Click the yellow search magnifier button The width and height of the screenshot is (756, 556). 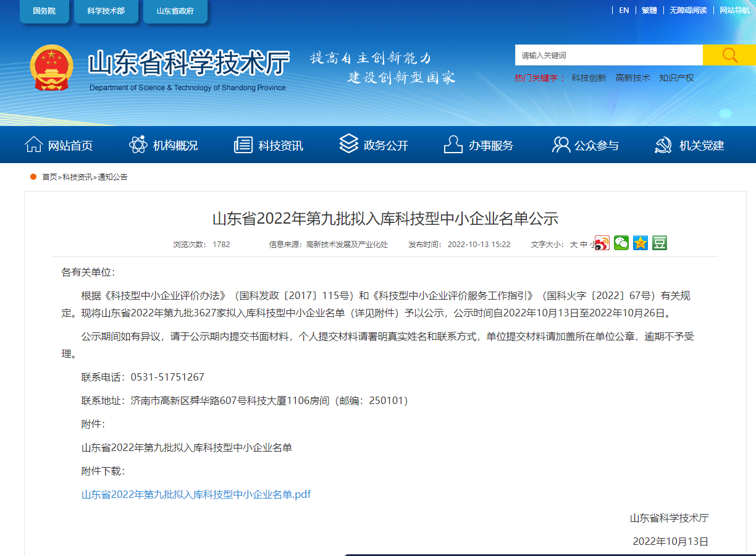coord(729,55)
